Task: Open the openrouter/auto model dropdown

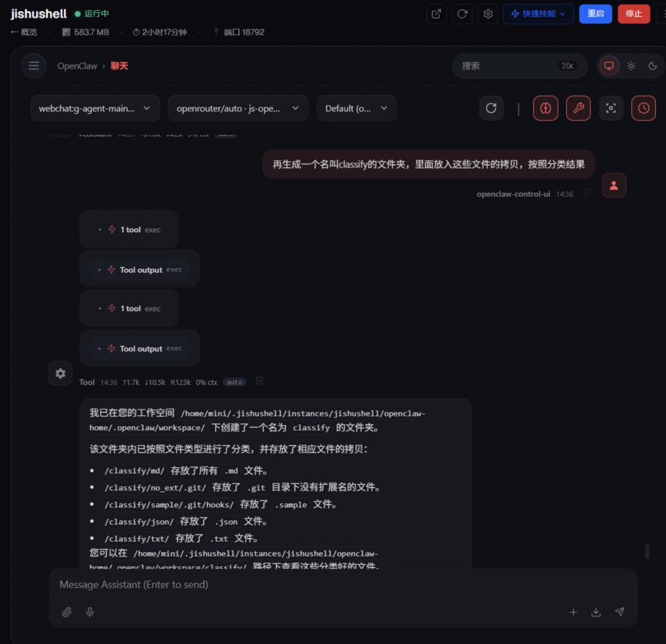Action: coord(237,108)
